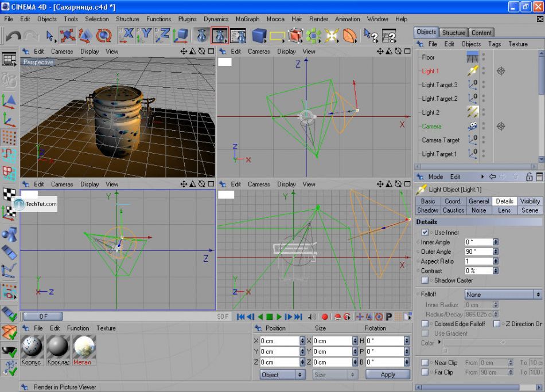Click the record keyframe red button
Viewport: 545px width, 392px height.
[x=325, y=317]
